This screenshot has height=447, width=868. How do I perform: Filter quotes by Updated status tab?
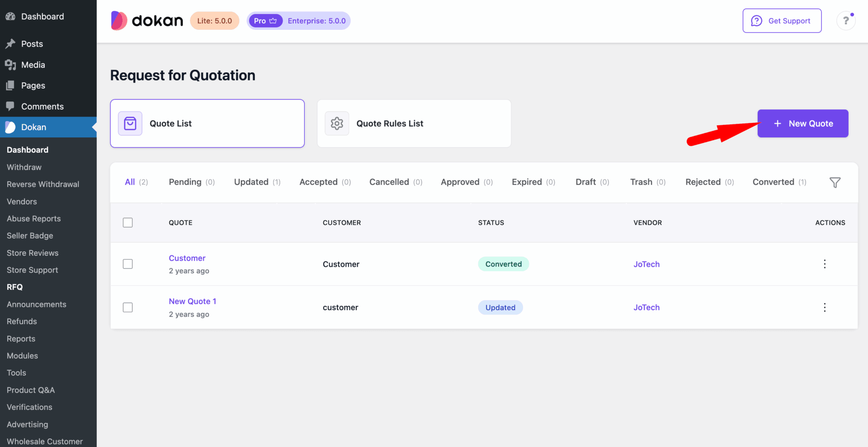[x=257, y=182]
